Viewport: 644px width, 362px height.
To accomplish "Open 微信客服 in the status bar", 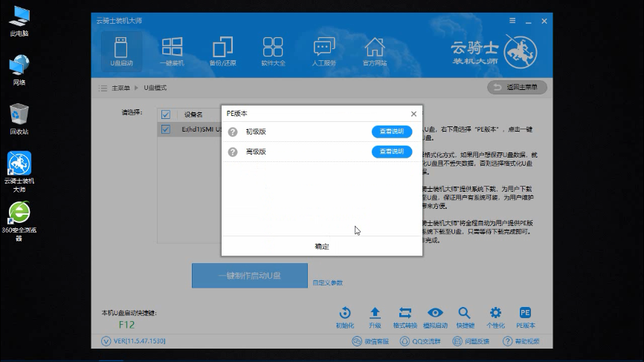I will tap(370, 341).
